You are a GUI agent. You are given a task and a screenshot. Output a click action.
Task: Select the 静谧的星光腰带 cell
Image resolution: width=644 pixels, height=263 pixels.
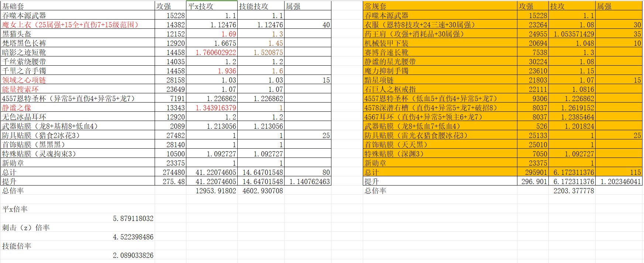(x=440, y=62)
